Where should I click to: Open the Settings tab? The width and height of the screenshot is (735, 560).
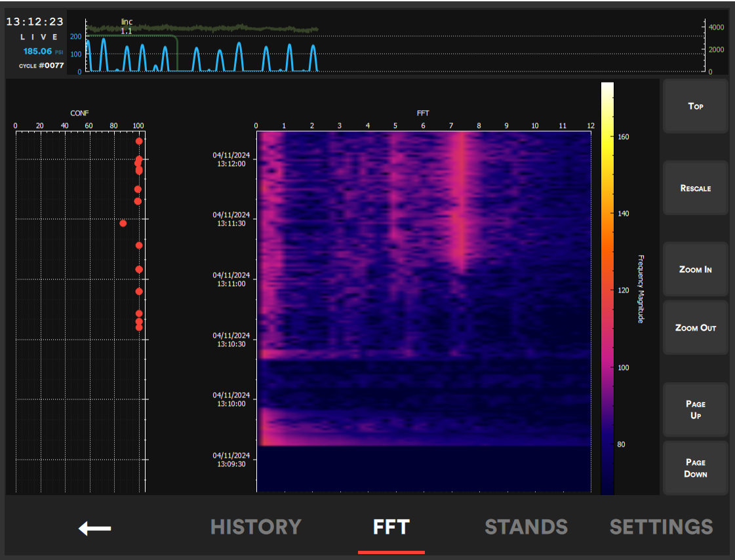coord(662,527)
